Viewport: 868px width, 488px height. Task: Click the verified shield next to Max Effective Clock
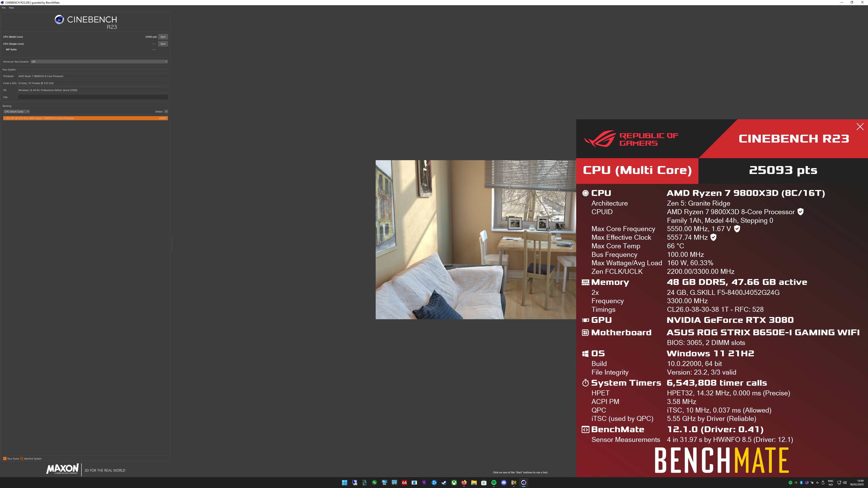click(x=713, y=237)
